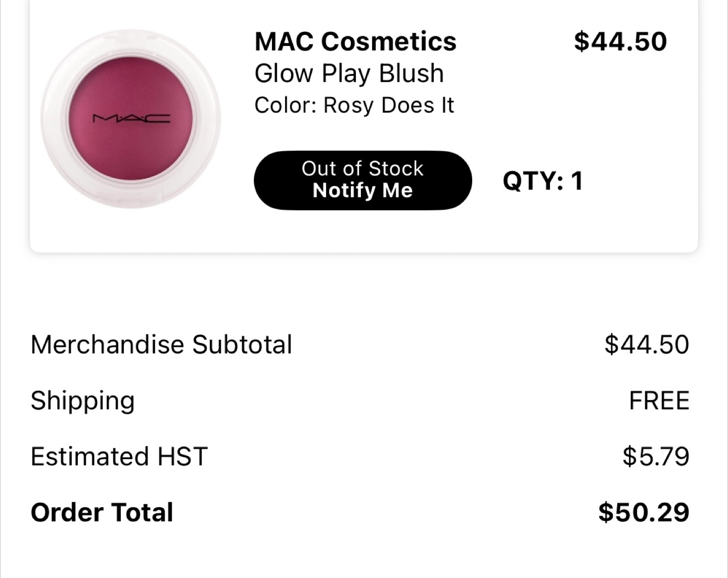Viewport: 728px width, 578px height.
Task: Open the Glow Play Blush product image
Action: point(130,119)
